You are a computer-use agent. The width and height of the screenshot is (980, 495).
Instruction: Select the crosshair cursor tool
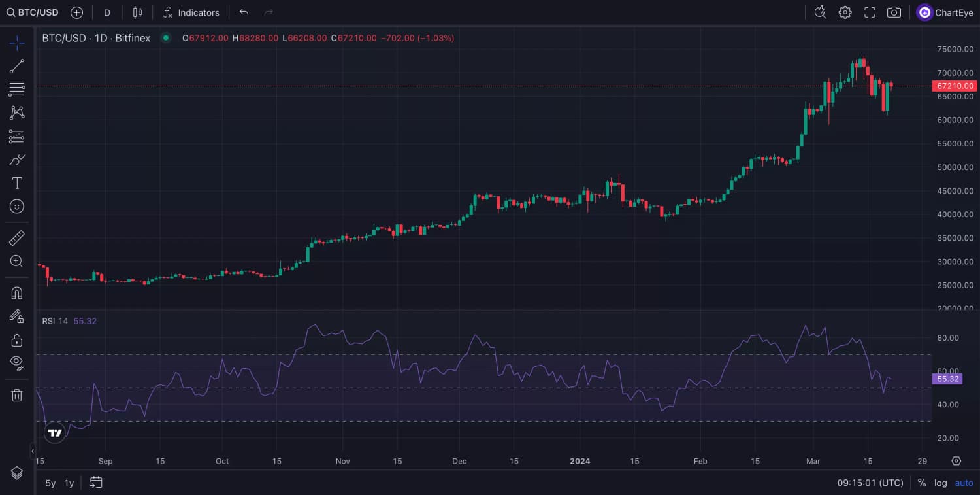click(x=17, y=43)
